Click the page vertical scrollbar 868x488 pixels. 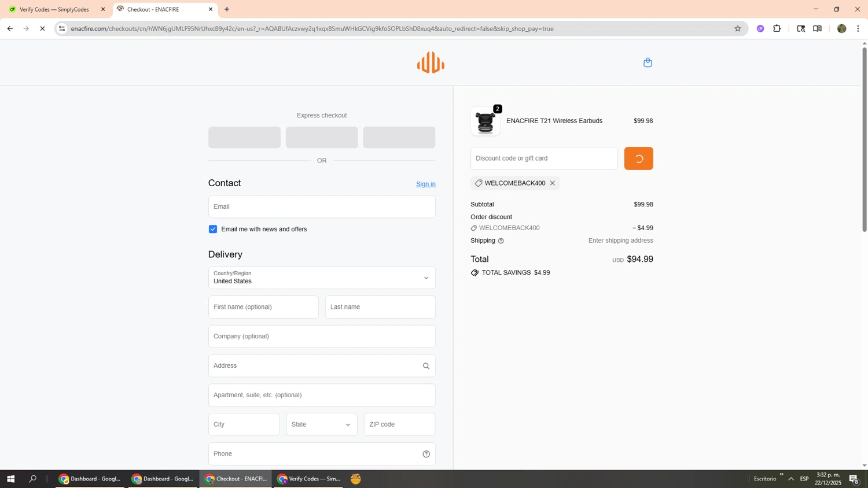click(x=865, y=139)
